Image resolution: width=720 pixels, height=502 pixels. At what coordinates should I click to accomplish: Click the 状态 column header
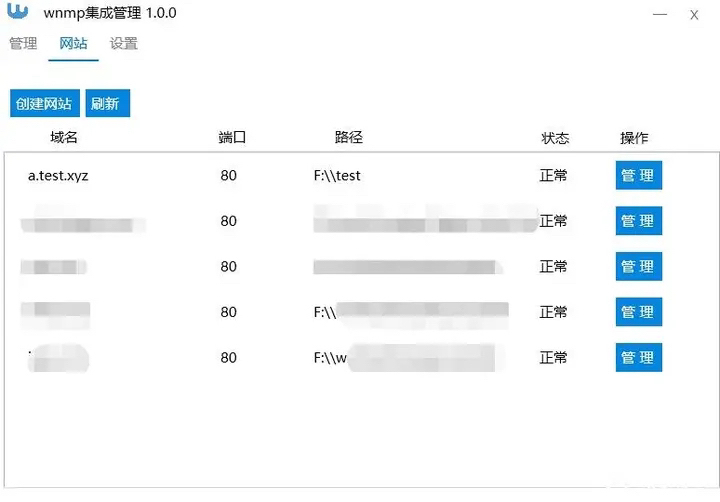pyautogui.click(x=555, y=138)
